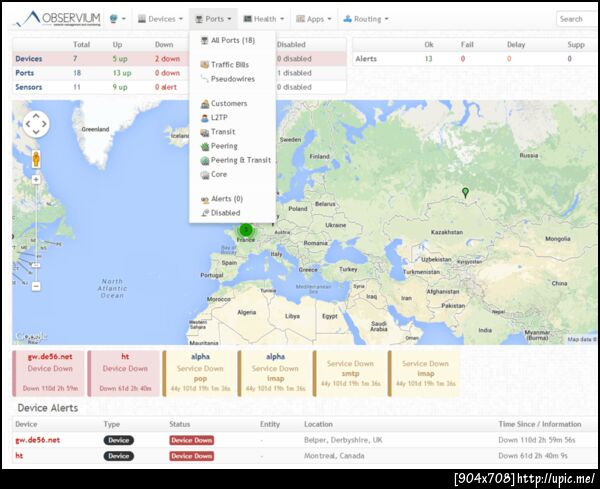Click the '13 up' ports count
Viewport: 600px width, 489px height.
(x=122, y=73)
